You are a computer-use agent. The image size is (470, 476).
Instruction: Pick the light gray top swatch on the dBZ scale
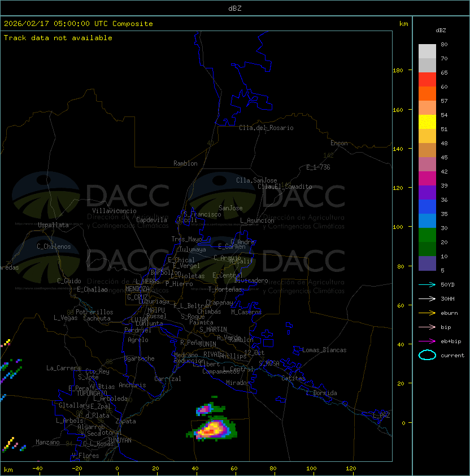click(427, 51)
